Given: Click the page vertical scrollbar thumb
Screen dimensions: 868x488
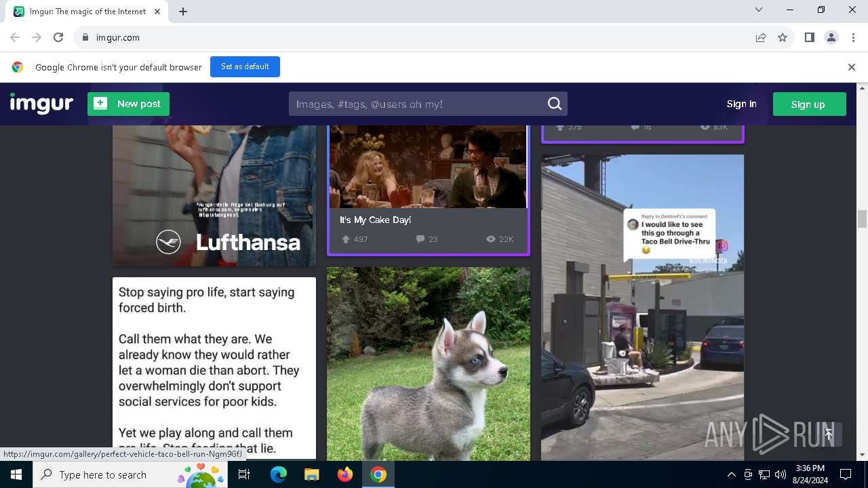Looking at the screenshot, I should (x=862, y=219).
